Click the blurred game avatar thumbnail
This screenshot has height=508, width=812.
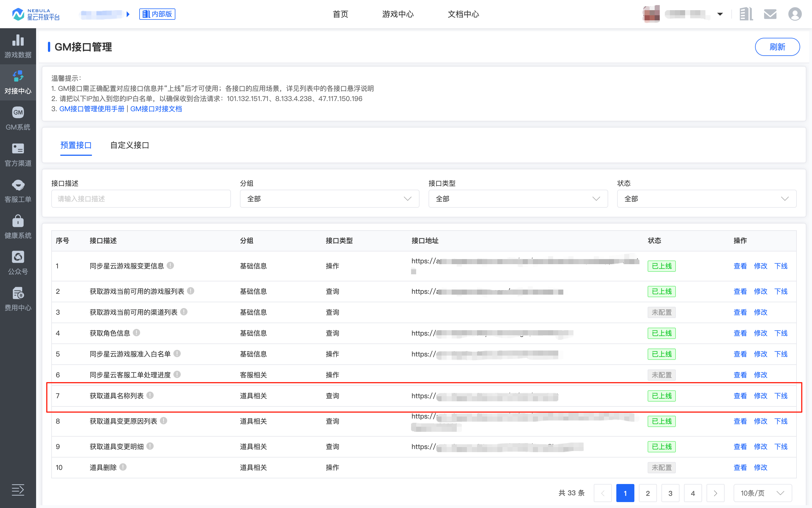(651, 14)
